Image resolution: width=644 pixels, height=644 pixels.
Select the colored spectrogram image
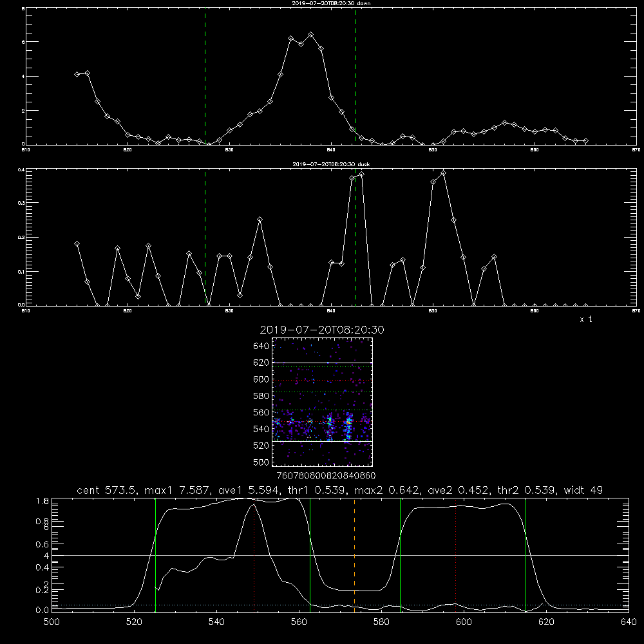tap(322, 402)
